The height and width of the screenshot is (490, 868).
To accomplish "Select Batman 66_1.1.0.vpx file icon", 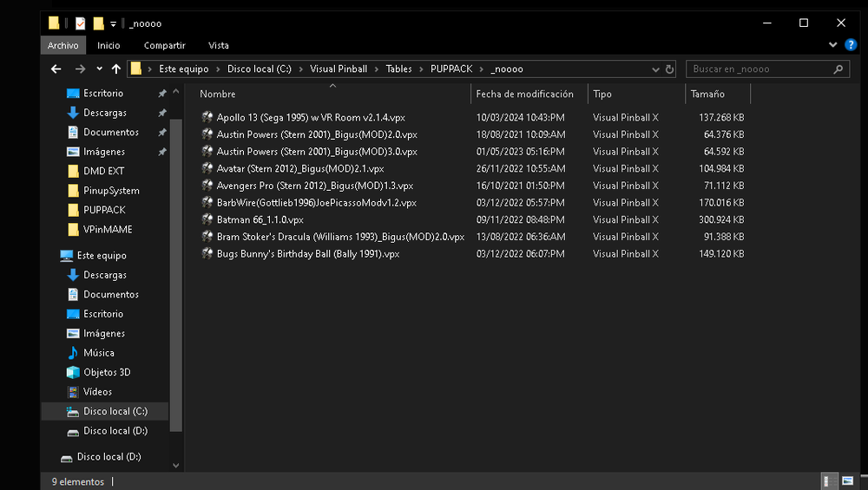I will 207,219.
